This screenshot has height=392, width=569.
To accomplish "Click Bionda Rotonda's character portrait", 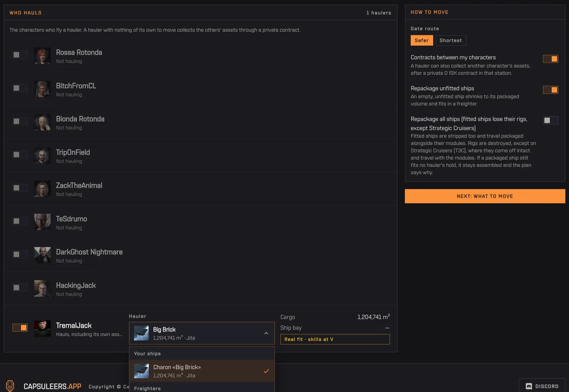I will click(42, 122).
